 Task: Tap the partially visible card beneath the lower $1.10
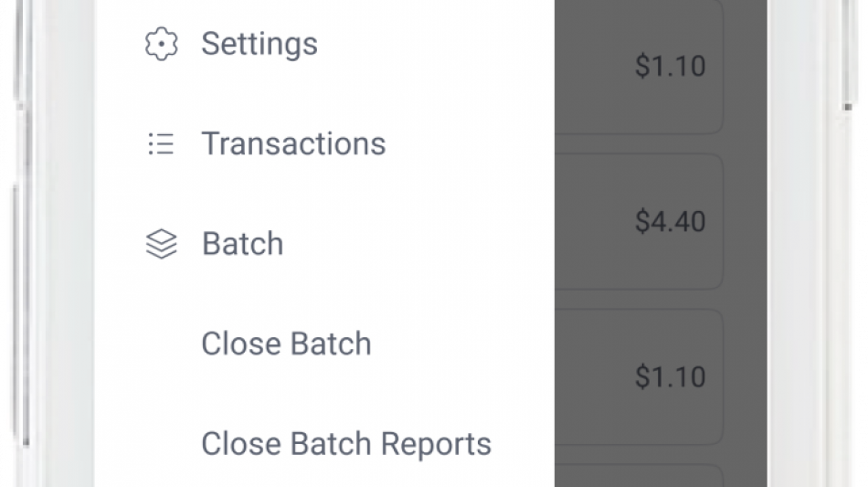(x=640, y=477)
